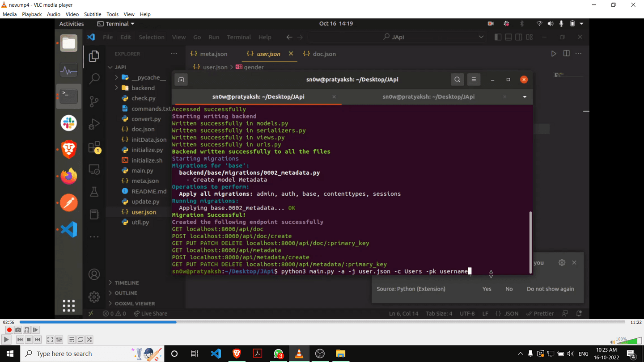Open VLC Help menu

click(x=145, y=14)
